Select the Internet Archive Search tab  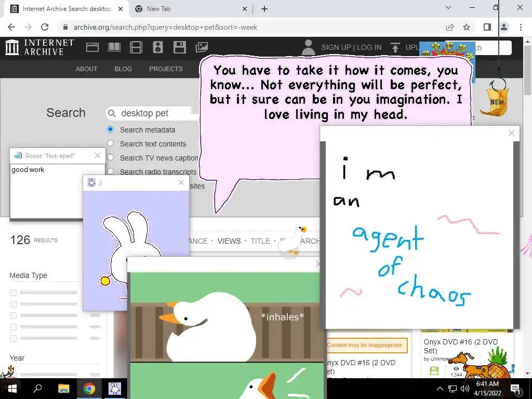[66, 9]
